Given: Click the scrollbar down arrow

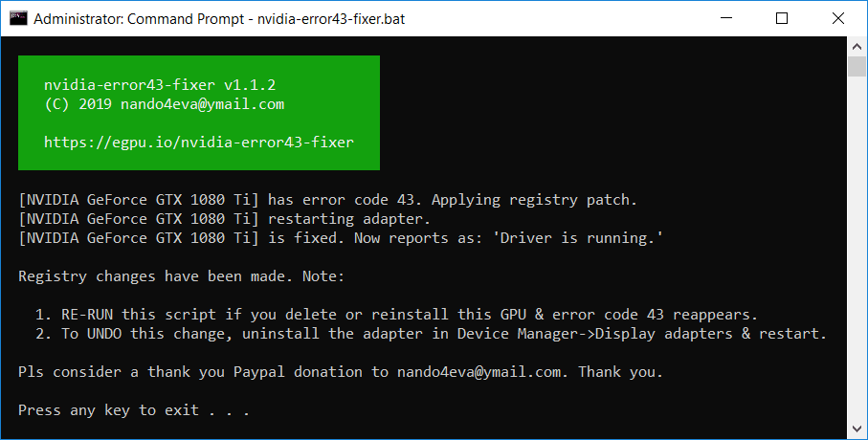Looking at the screenshot, I should click(x=857, y=429).
